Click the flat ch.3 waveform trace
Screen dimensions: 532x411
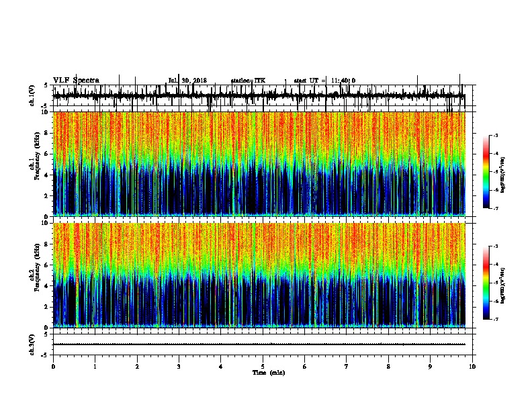[x=259, y=345]
